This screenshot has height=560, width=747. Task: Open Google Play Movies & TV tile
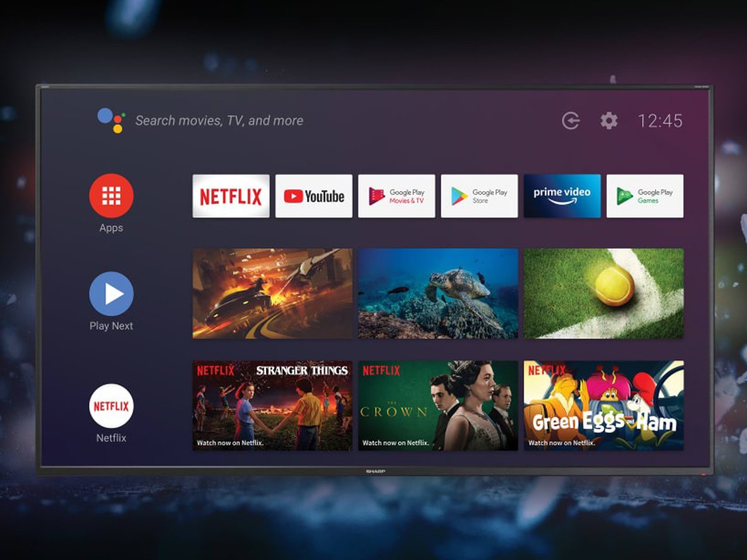click(x=397, y=196)
